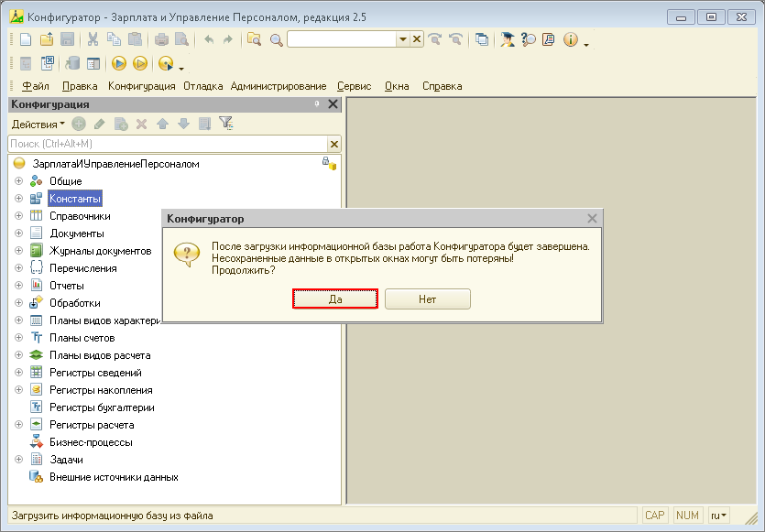Click the windows list icon
This screenshot has width=765, height=532.
(x=482, y=39)
